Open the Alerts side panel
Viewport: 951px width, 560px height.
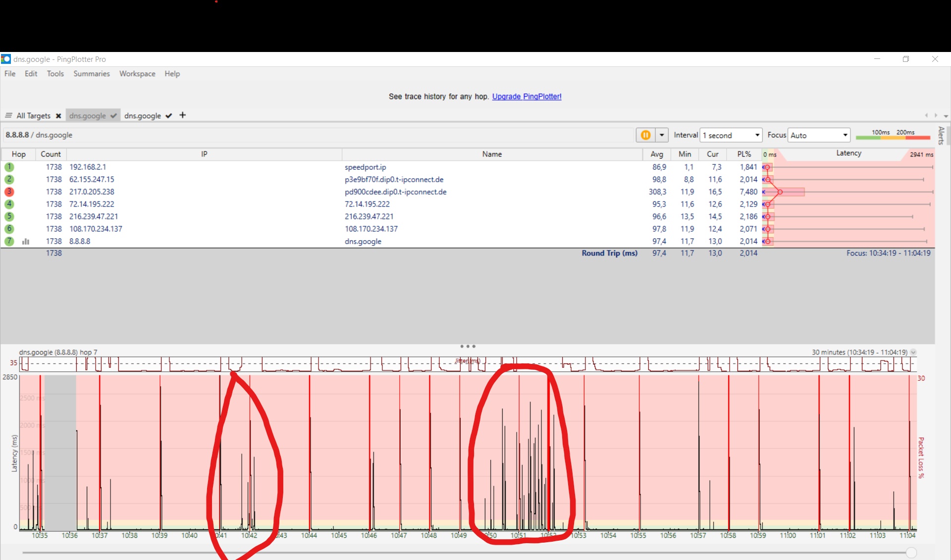click(941, 135)
